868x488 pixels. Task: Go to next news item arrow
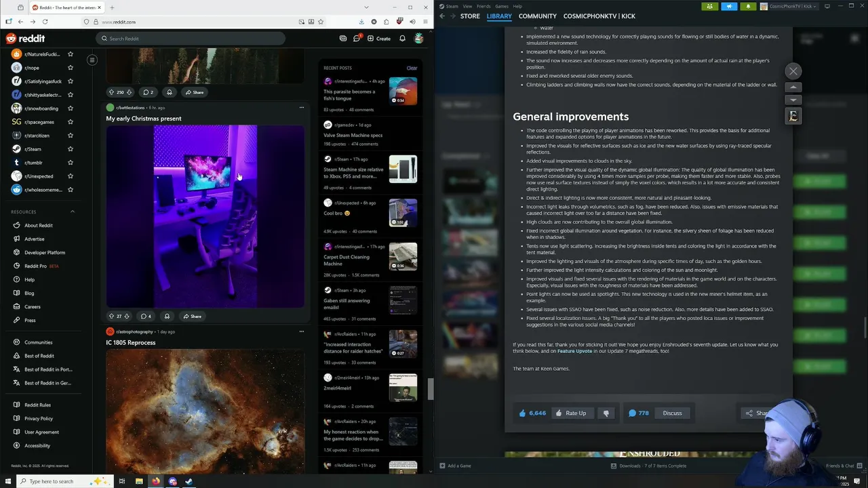coord(793,100)
